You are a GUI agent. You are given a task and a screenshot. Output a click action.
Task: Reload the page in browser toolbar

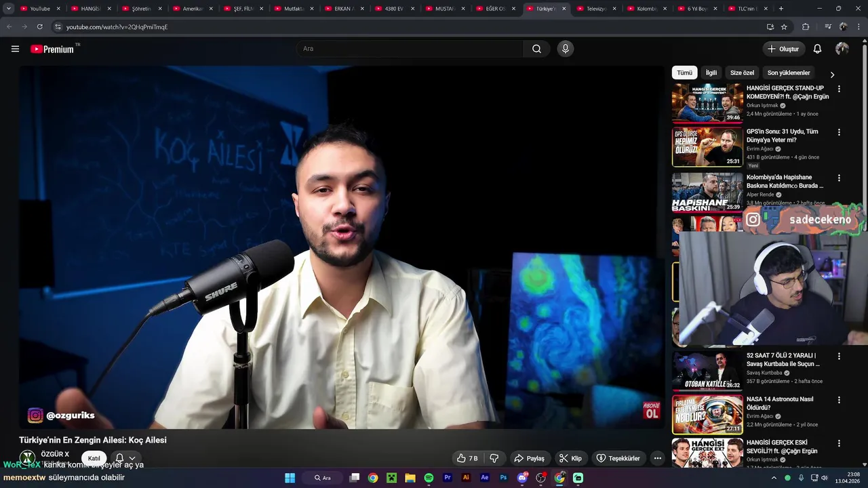click(x=40, y=26)
